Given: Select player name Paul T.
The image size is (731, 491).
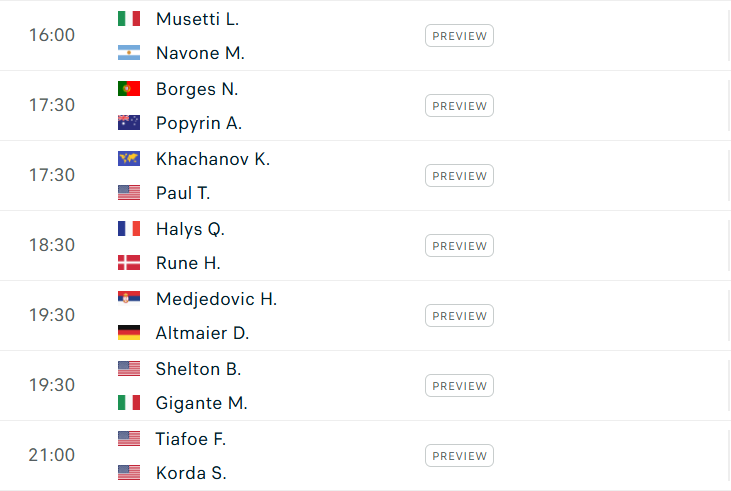Looking at the screenshot, I should click(x=183, y=193).
